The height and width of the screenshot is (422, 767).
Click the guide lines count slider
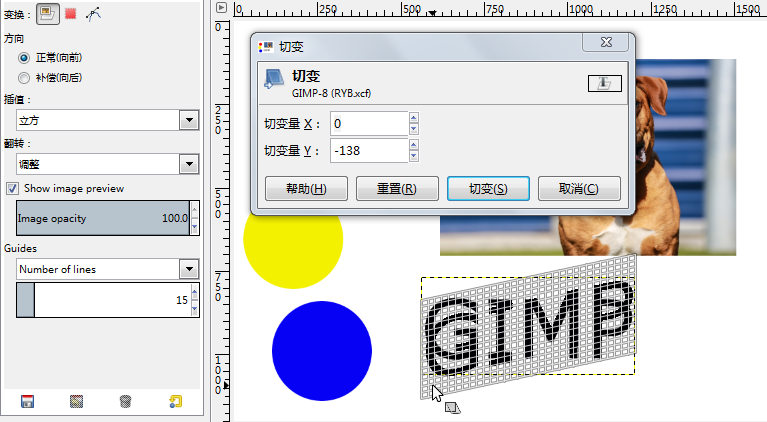pos(103,300)
